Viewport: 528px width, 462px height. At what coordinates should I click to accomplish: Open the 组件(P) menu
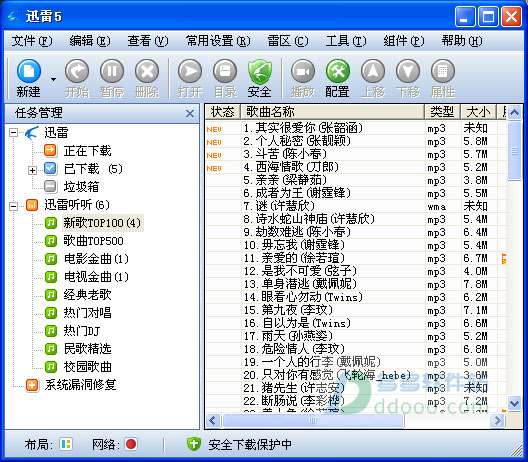point(404,41)
